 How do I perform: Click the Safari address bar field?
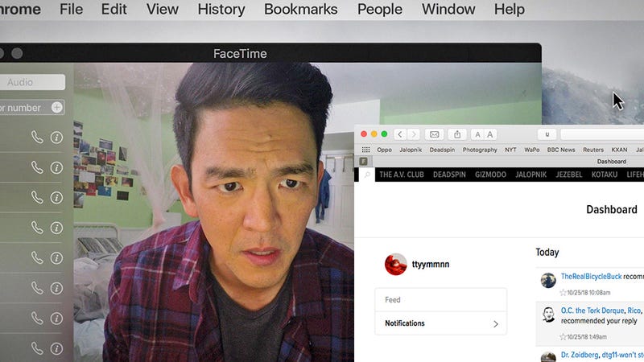pos(602,134)
